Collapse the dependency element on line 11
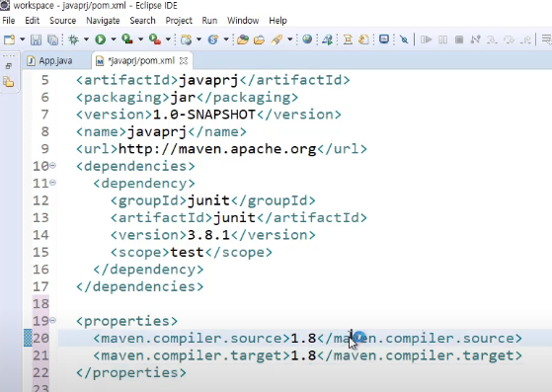 (x=52, y=182)
